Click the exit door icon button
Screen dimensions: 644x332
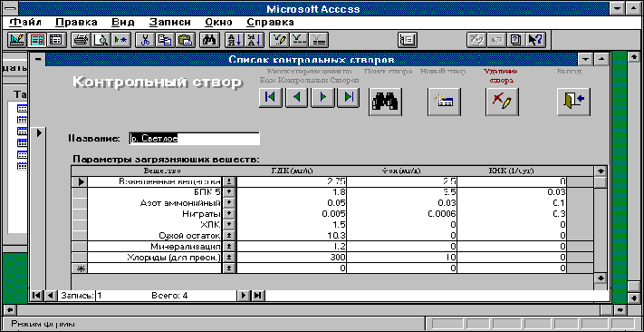[573, 102]
